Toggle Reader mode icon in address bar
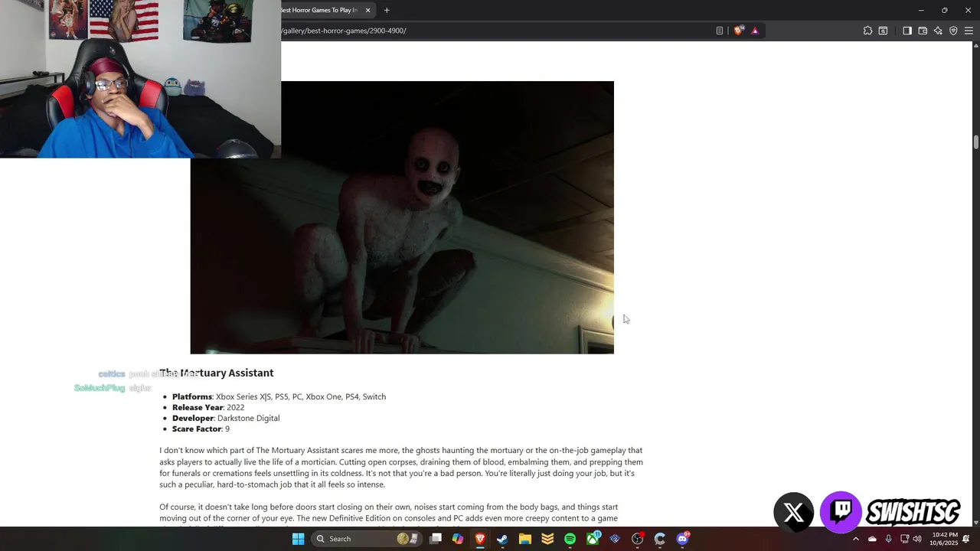Screen dimensions: 980x551 (720, 31)
